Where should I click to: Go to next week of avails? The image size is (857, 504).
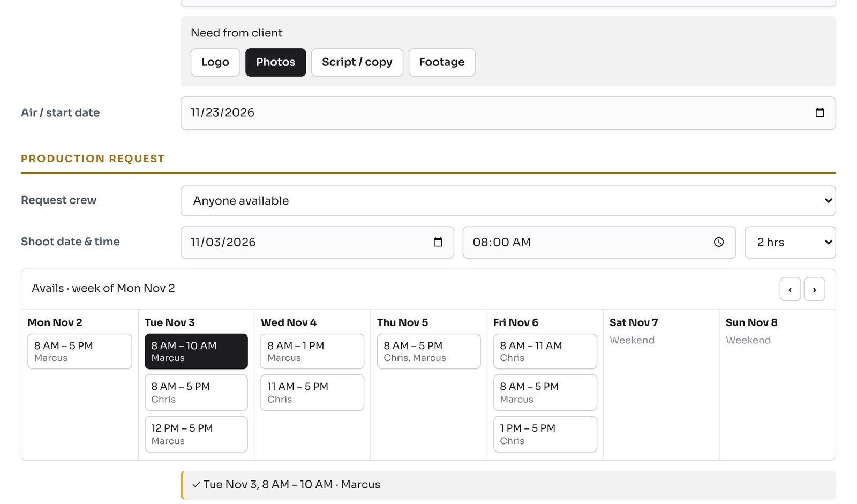(x=814, y=289)
